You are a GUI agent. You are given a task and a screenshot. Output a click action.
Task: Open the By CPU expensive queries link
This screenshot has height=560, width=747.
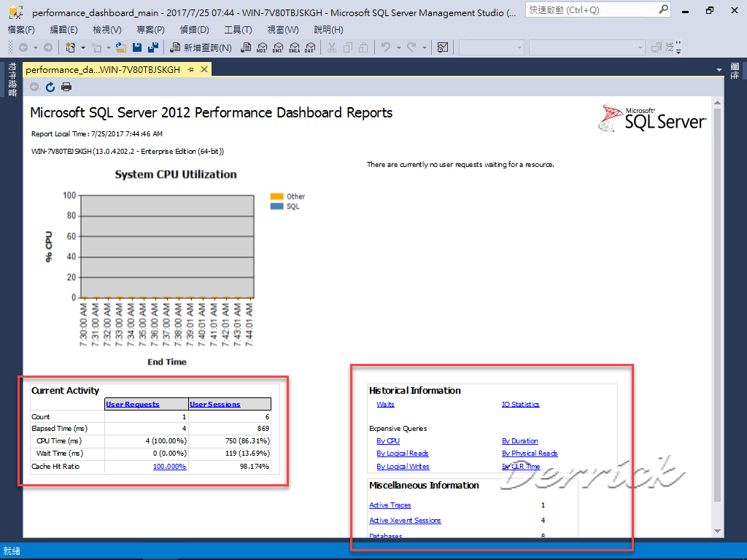point(388,440)
